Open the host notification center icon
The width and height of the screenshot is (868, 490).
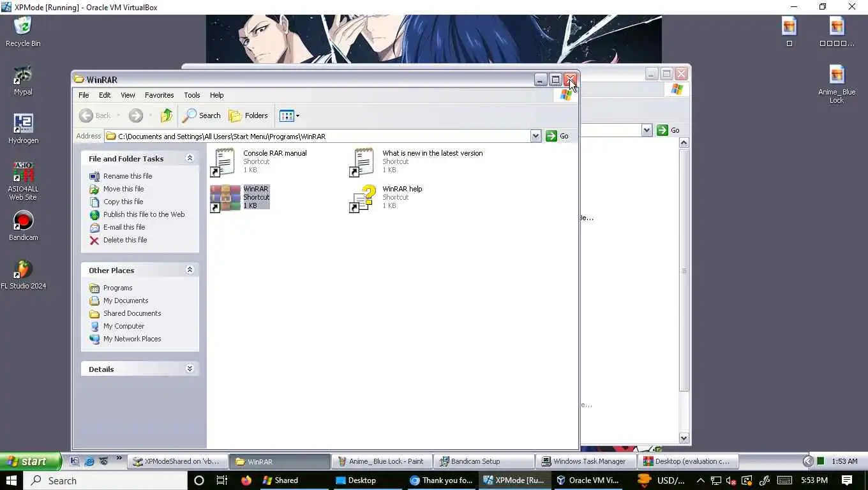coord(847,480)
